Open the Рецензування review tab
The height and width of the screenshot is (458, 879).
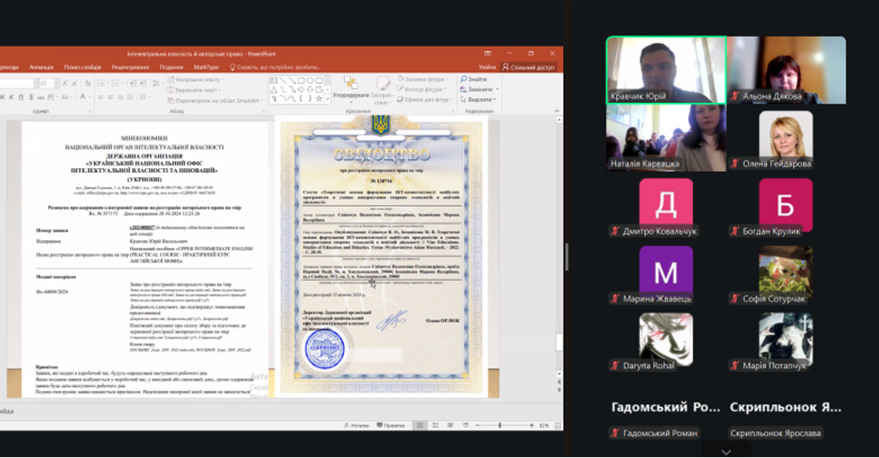130,67
